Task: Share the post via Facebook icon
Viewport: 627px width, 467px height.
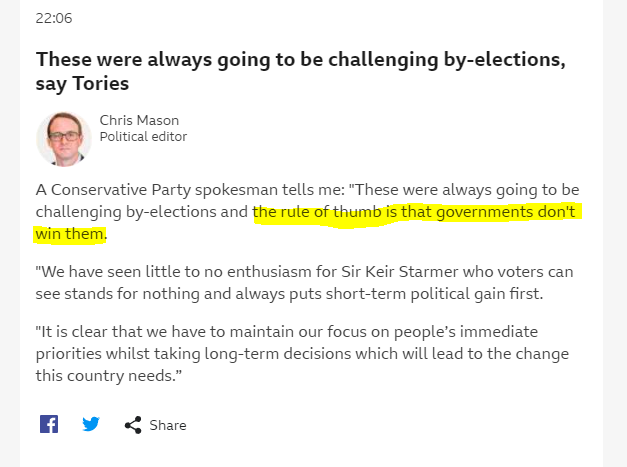Action: (x=49, y=424)
